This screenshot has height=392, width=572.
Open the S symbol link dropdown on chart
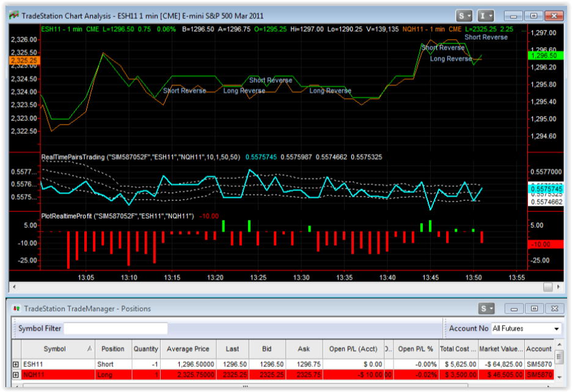coord(464,16)
